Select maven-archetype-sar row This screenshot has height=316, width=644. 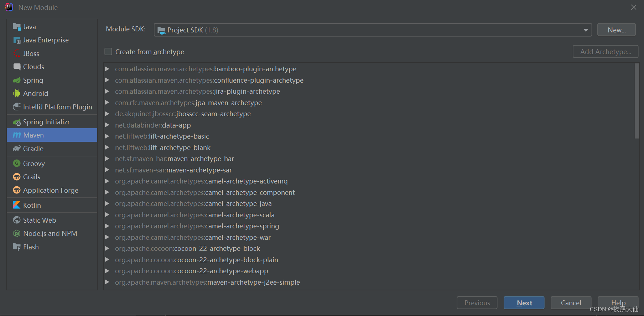click(x=369, y=170)
